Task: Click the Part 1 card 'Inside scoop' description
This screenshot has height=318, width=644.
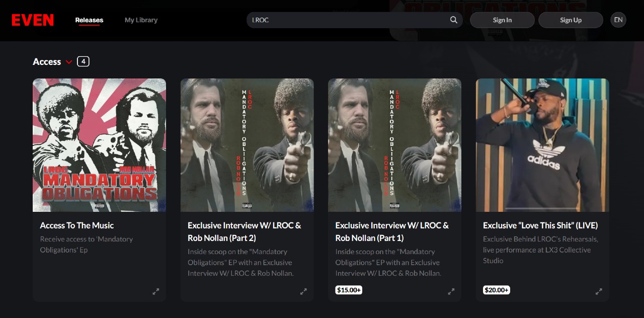Action: point(388,262)
